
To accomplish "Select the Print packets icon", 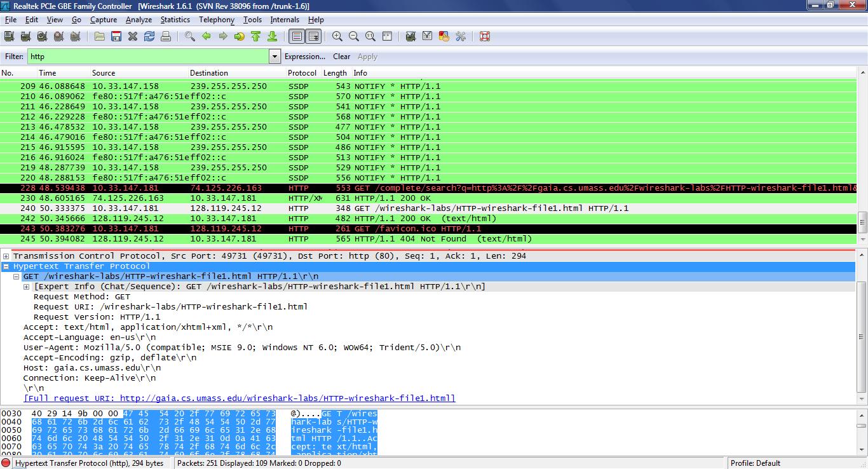I will click(x=165, y=36).
